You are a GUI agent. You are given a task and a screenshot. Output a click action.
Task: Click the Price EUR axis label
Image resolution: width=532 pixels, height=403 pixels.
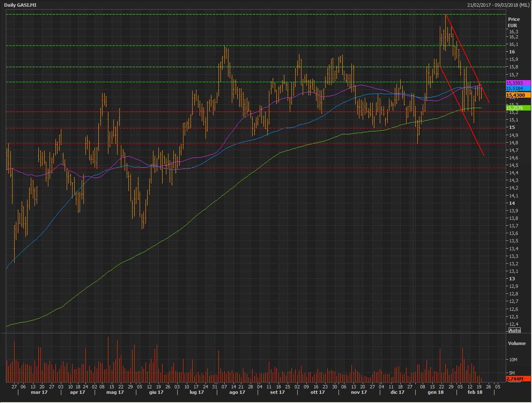[x=514, y=22]
